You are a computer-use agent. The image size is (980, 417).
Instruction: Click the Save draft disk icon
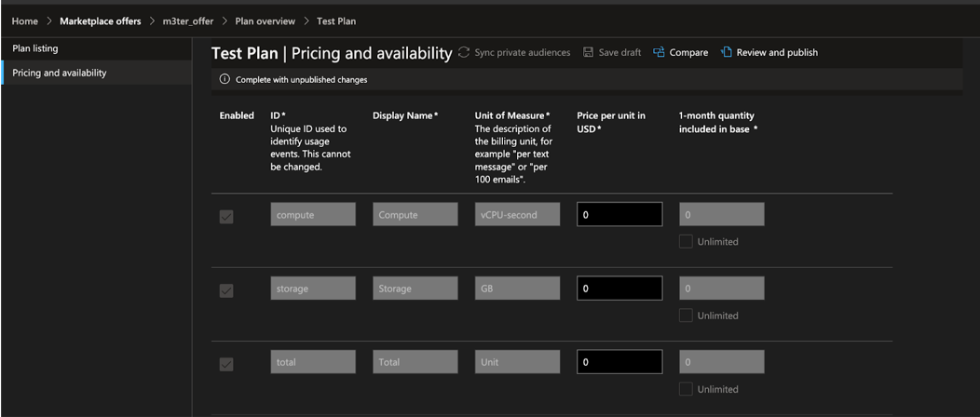(589, 53)
